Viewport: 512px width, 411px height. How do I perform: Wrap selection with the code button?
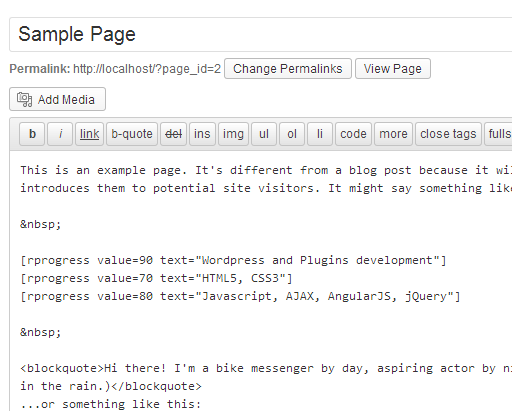(353, 134)
